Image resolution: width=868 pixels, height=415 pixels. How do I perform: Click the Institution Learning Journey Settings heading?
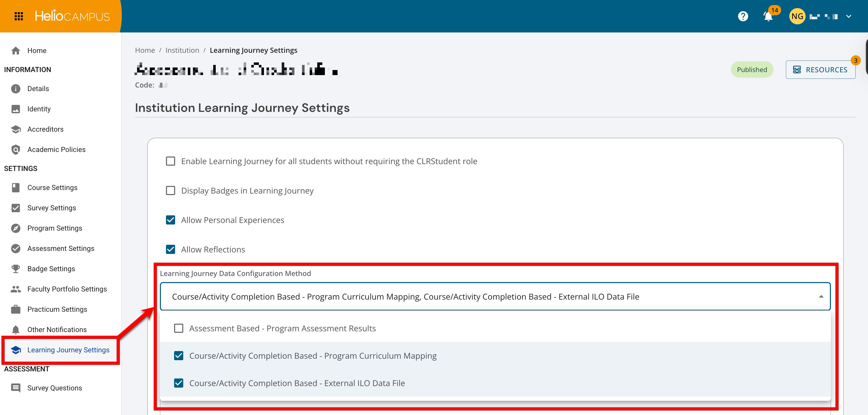242,108
